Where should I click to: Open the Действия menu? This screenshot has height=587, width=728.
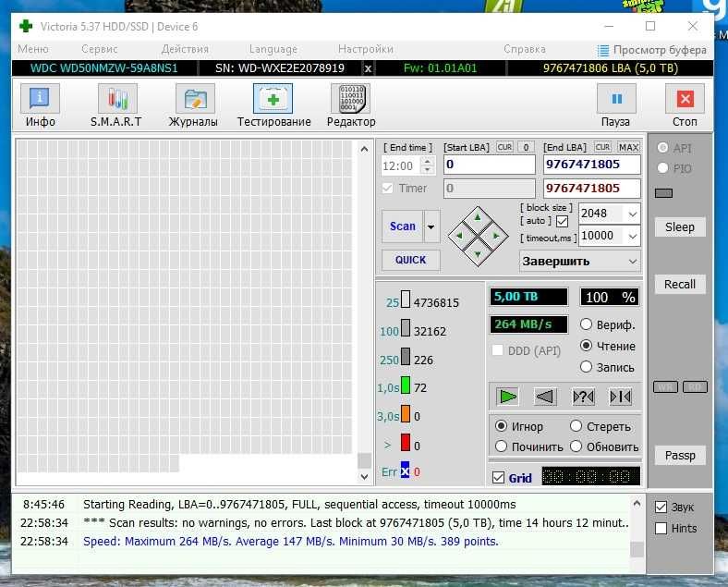click(185, 49)
